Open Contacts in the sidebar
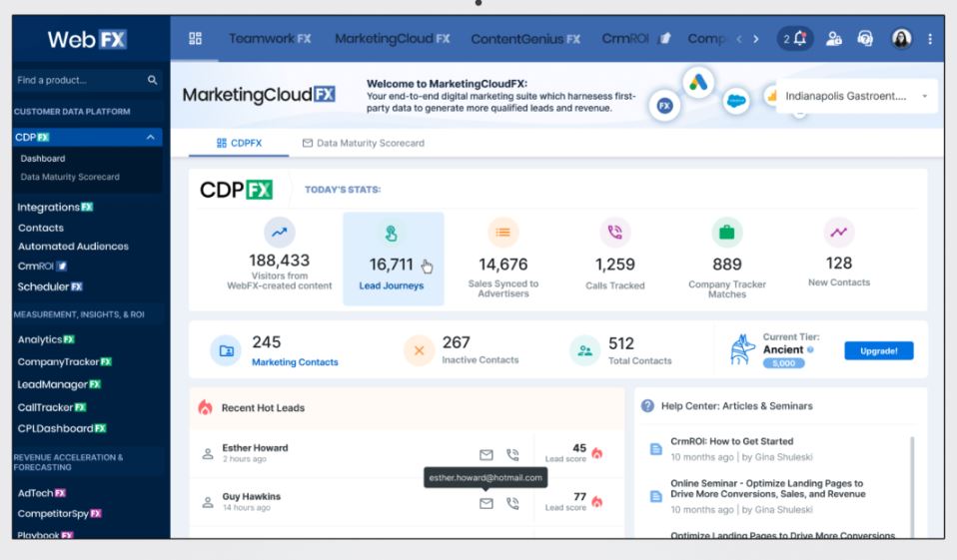The image size is (957, 560). (x=40, y=228)
